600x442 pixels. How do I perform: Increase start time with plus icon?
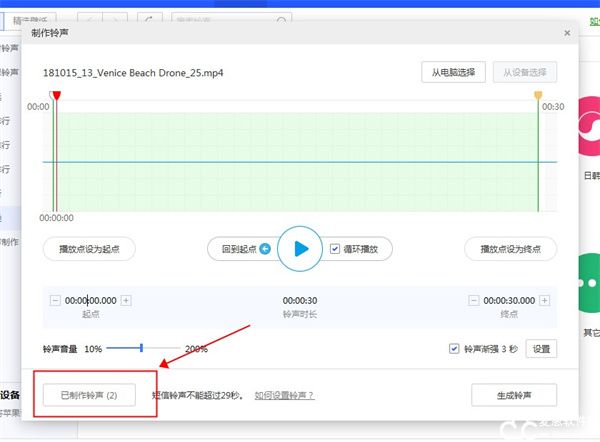pos(126,300)
